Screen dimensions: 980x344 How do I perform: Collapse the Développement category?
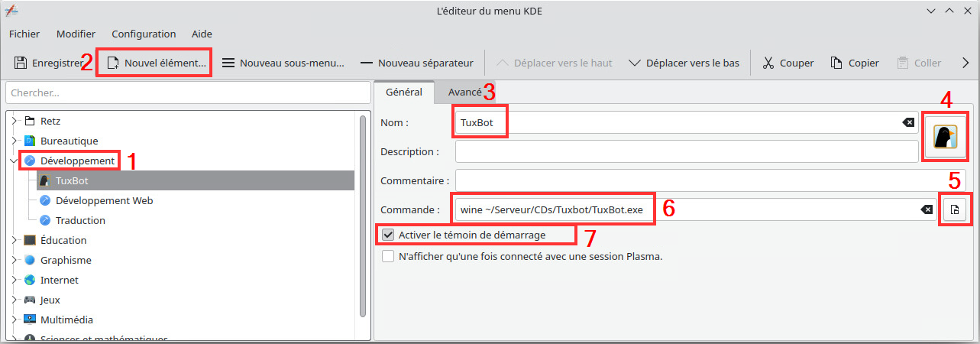pos(14,161)
